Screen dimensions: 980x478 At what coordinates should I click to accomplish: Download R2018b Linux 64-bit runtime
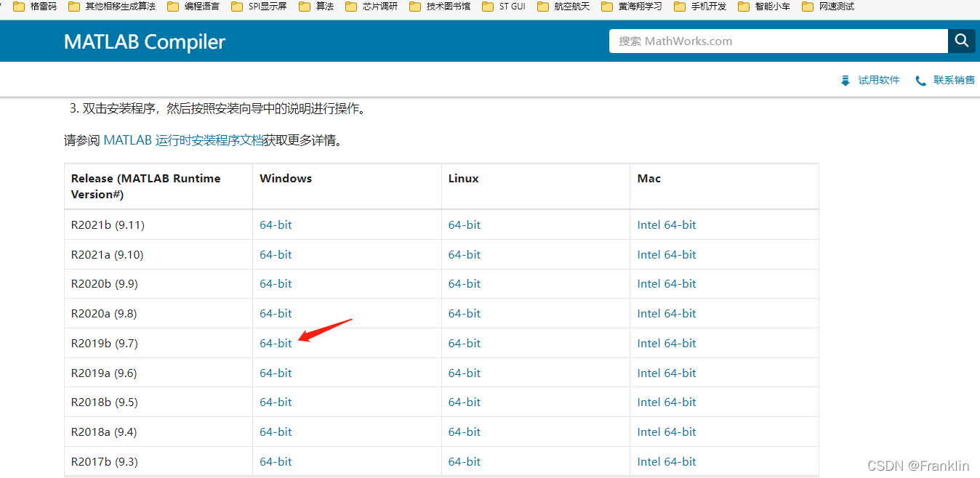coord(465,402)
